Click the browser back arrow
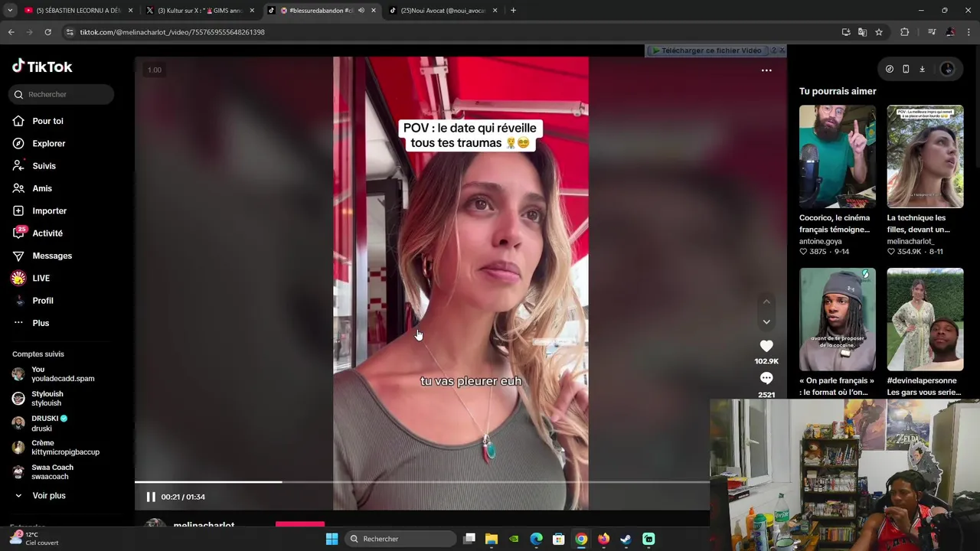Screen dimensions: 980x551 tap(11, 32)
